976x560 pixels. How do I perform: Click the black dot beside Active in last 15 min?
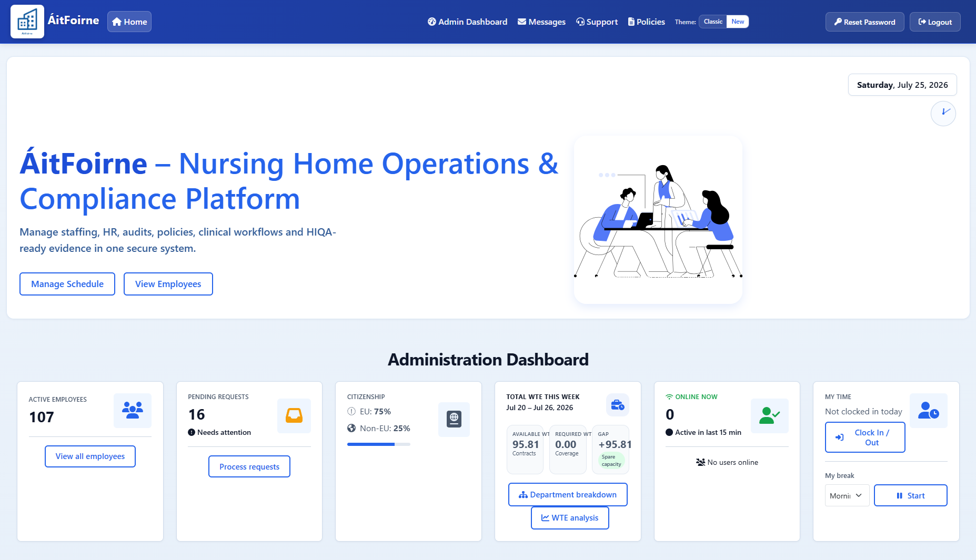[669, 432]
